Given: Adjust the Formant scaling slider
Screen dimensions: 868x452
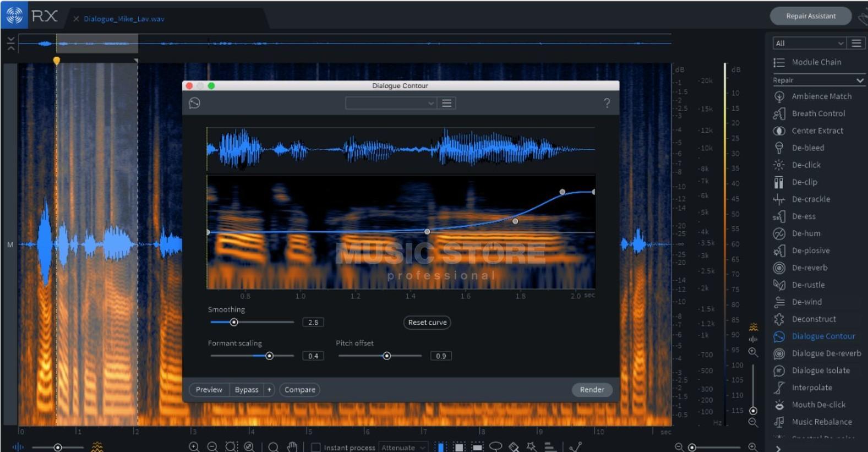Looking at the screenshot, I should pos(252,356).
